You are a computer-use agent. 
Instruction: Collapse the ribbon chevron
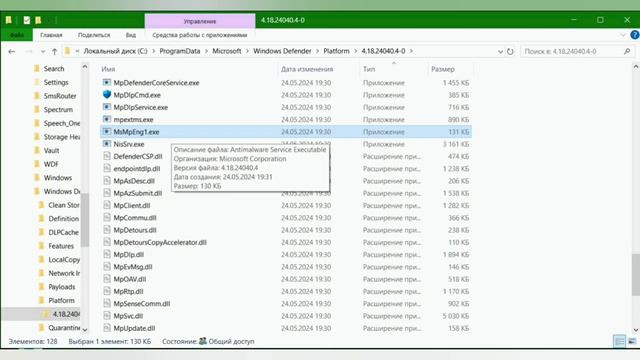click(623, 35)
